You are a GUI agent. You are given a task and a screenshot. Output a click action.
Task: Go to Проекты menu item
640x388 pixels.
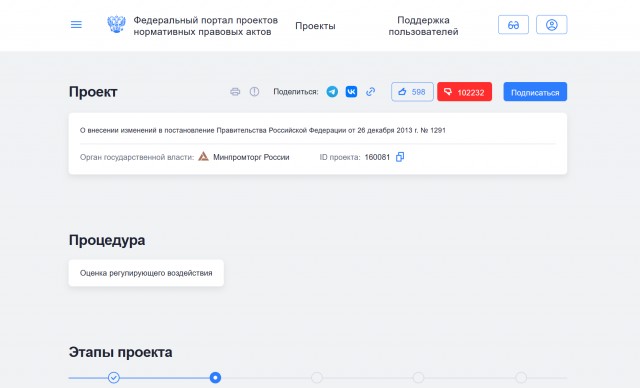click(315, 26)
